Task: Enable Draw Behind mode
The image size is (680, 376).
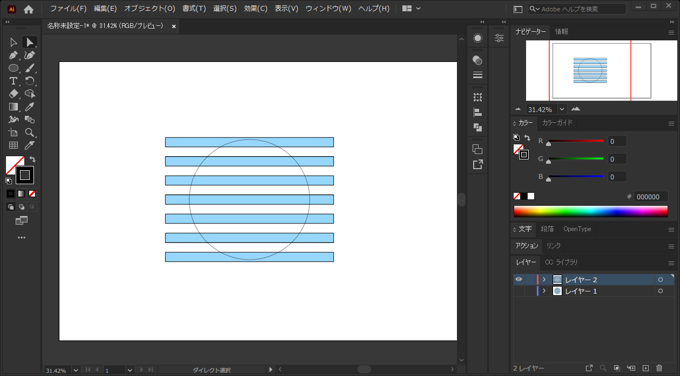Action: pos(21,207)
